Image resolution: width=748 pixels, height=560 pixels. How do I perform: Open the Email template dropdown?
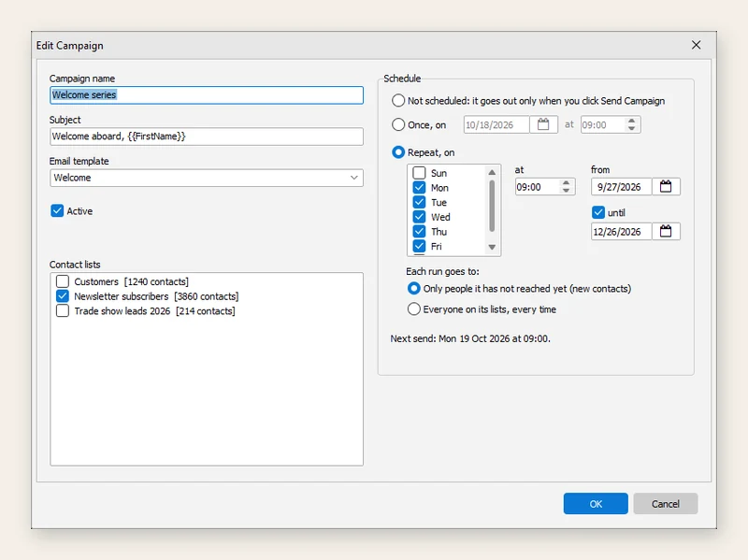[x=207, y=178]
